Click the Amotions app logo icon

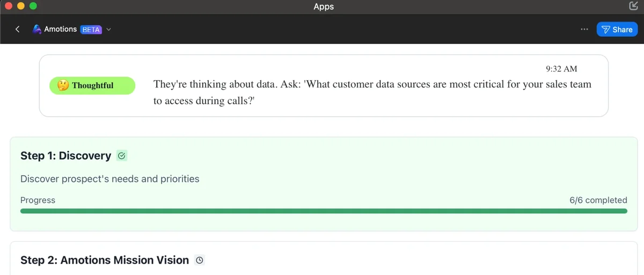pos(37,30)
